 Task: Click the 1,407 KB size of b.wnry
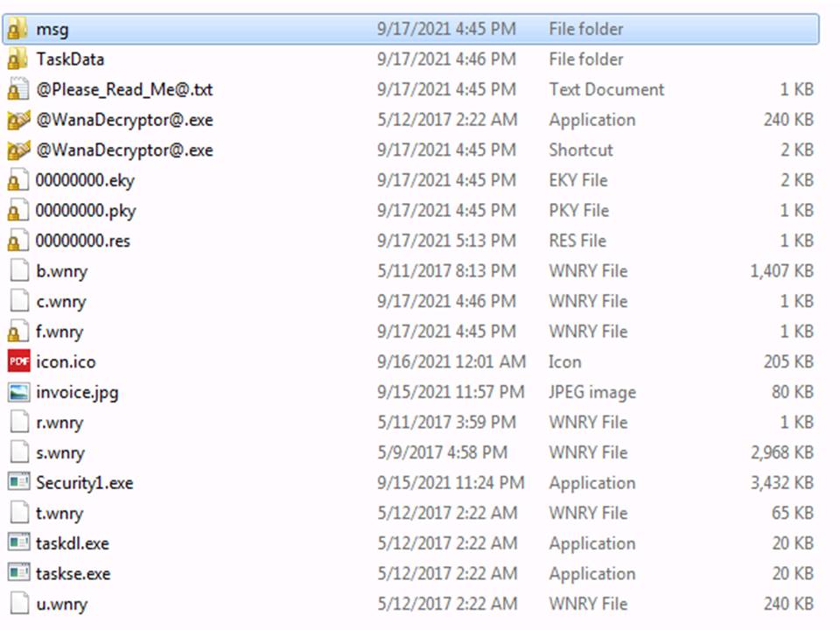coord(781,271)
